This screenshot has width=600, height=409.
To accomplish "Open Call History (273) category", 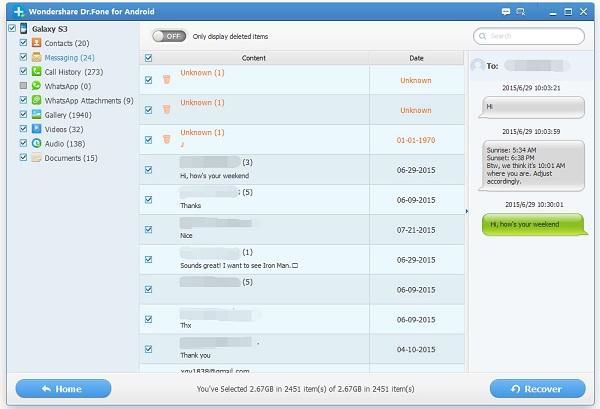I will tap(74, 72).
